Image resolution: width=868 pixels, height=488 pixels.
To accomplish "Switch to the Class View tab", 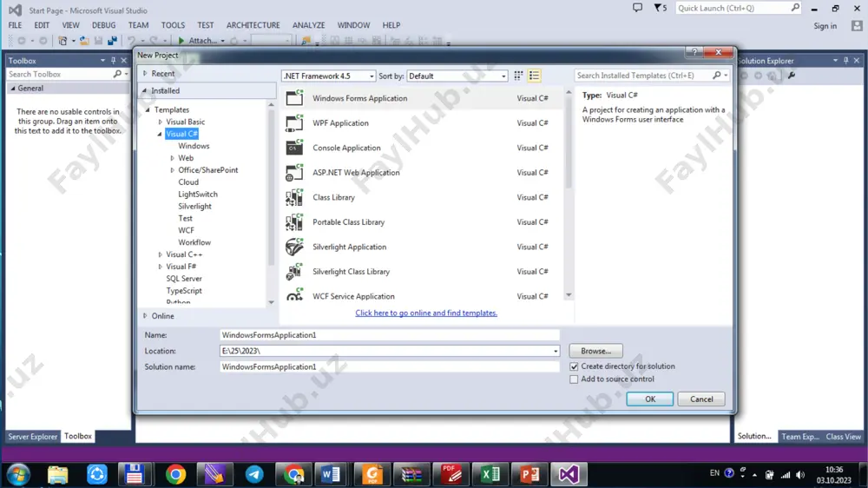I will [843, 437].
